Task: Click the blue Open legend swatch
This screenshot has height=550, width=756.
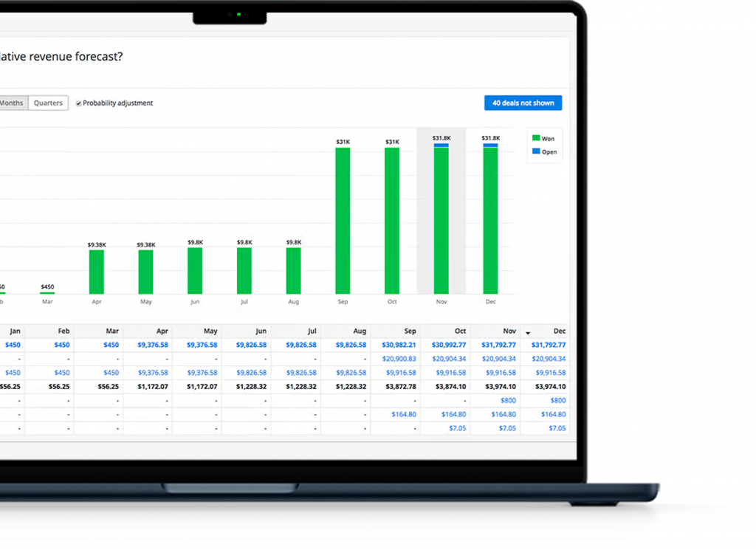Action: [536, 152]
